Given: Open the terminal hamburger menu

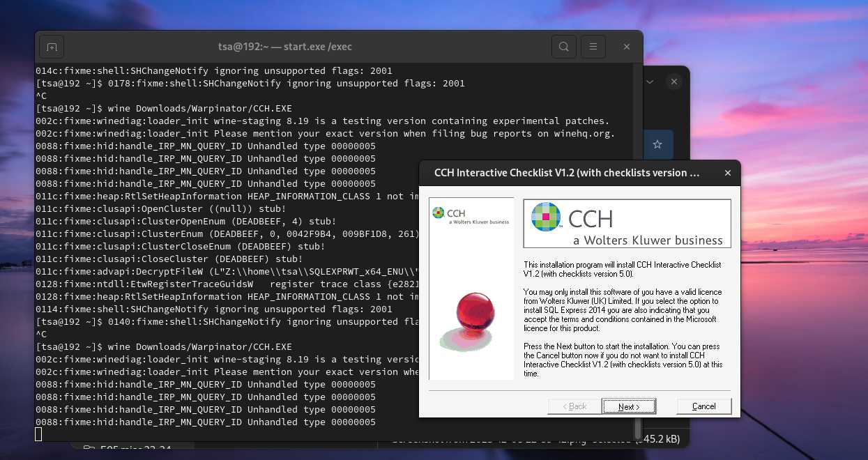Looking at the screenshot, I should pos(593,47).
